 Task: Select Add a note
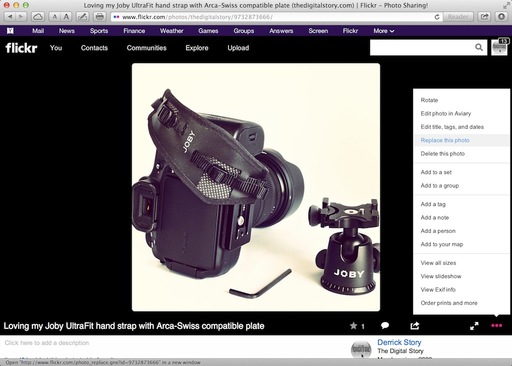pyautogui.click(x=435, y=217)
